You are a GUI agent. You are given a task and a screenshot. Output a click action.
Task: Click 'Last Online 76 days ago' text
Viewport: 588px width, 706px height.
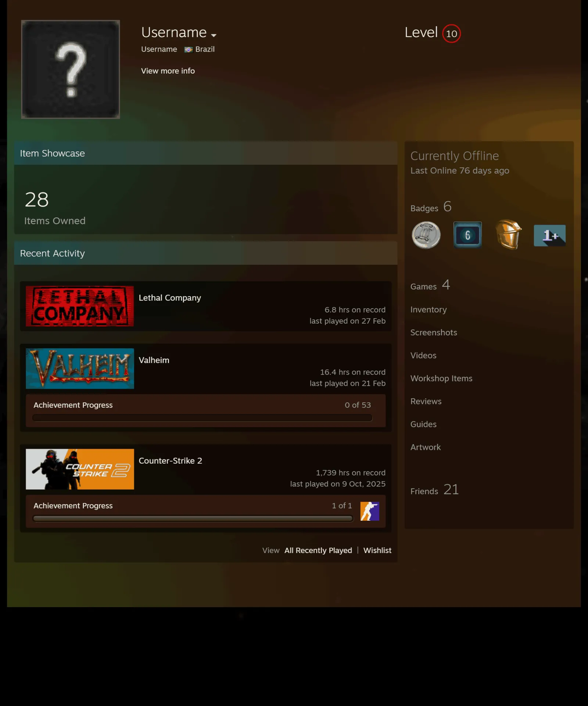tap(460, 171)
